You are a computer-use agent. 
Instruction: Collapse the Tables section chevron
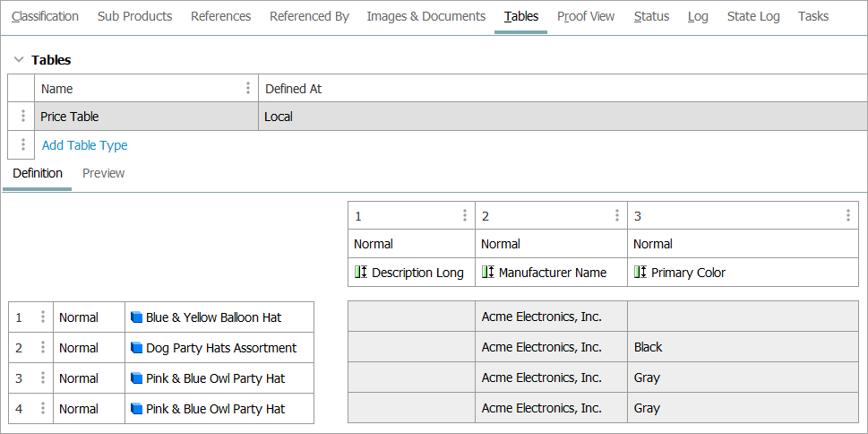point(18,60)
